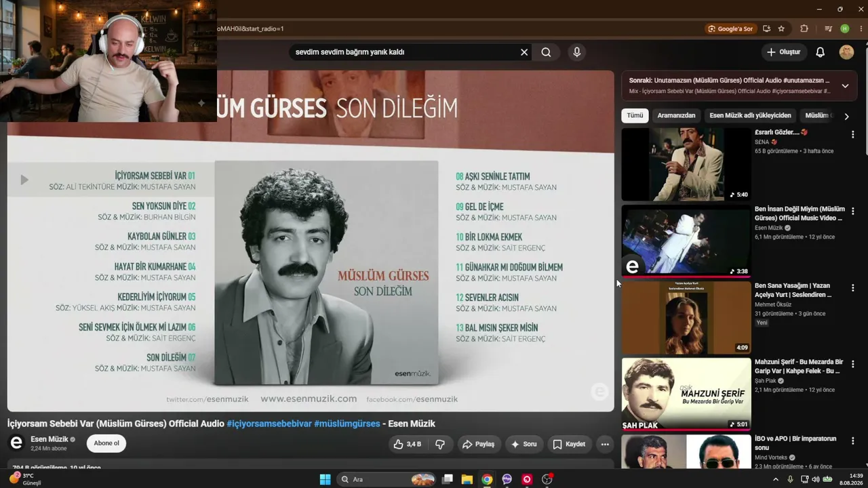Viewport: 868px width, 488px height.
Task: Open the 31°C Güneşli weather widget
Action: pos(24,479)
